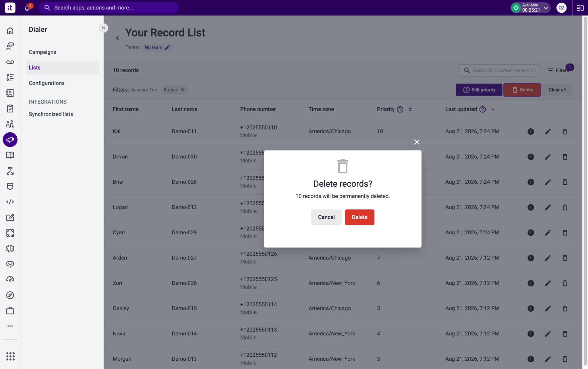Expand the Available status dropdown
Image resolution: width=588 pixels, height=369 pixels.
(531, 8)
